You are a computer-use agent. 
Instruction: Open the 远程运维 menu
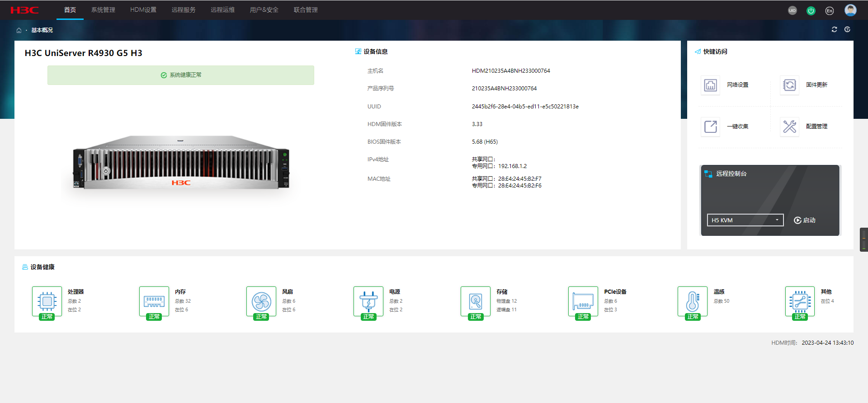pos(223,10)
